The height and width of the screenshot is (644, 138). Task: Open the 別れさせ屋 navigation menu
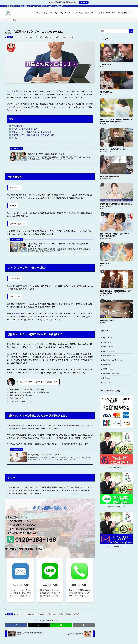[x=53, y=13]
